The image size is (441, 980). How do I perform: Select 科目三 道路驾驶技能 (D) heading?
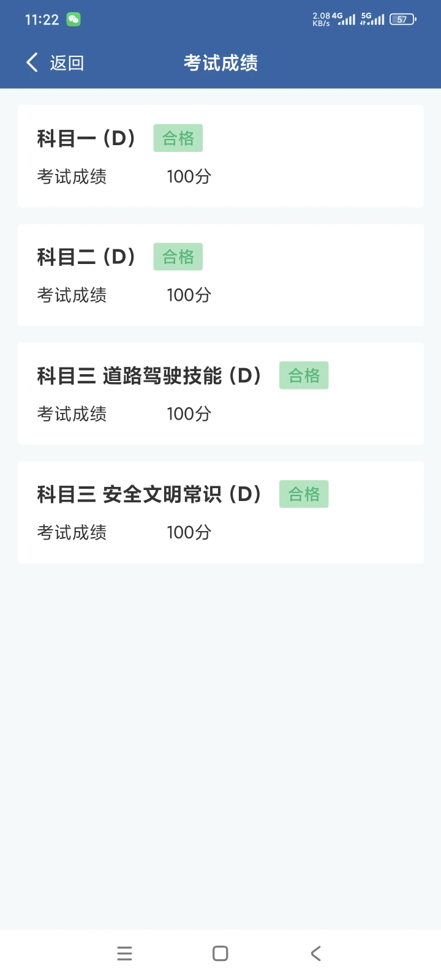tap(149, 375)
